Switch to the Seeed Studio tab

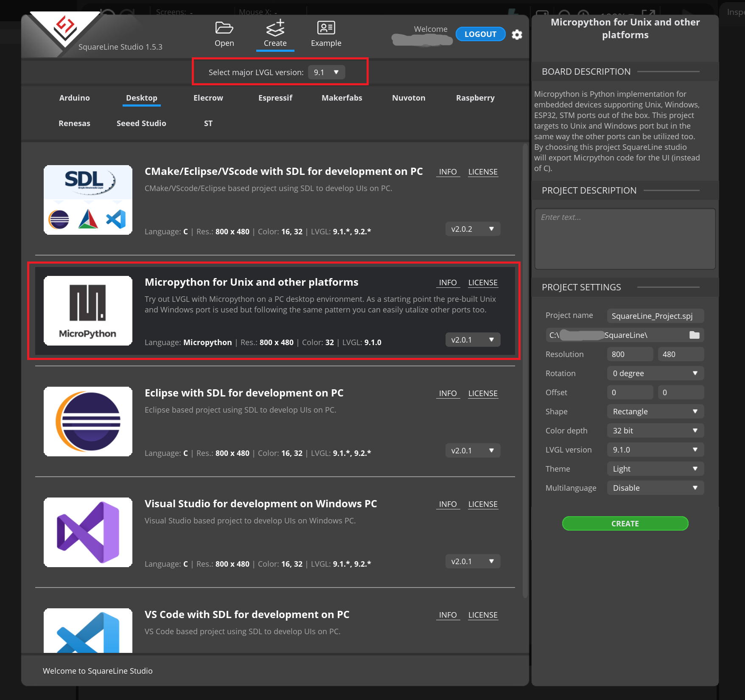(142, 123)
